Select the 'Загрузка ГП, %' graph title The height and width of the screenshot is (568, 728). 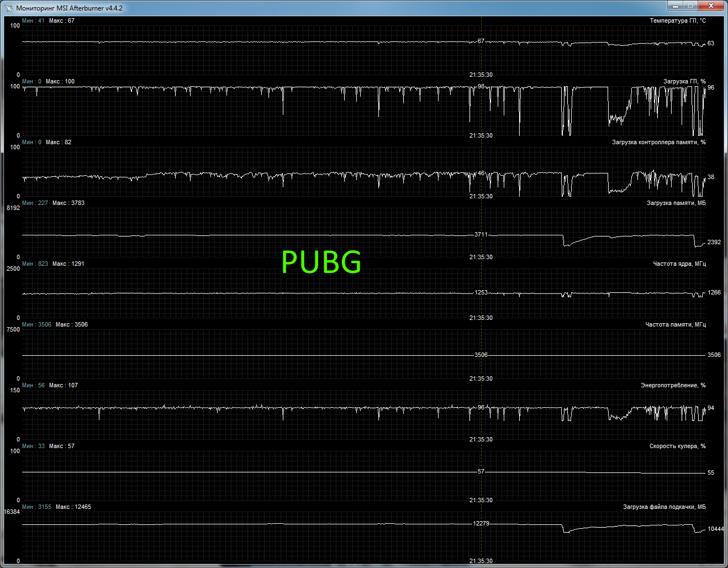(684, 82)
